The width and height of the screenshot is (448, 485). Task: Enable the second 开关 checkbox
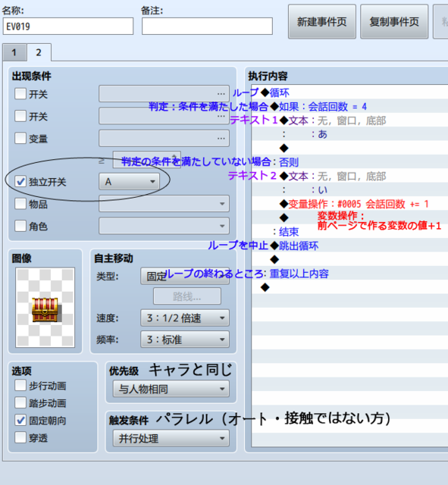[x=20, y=116]
